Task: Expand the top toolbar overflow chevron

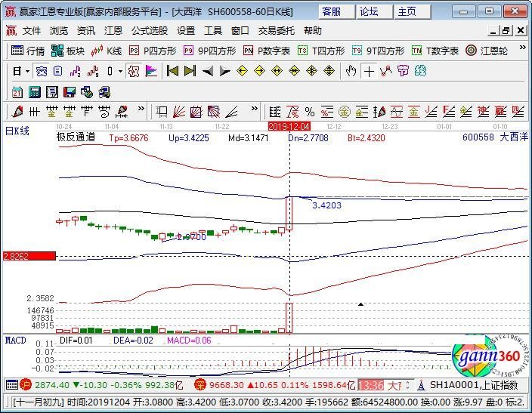Action: point(522,48)
